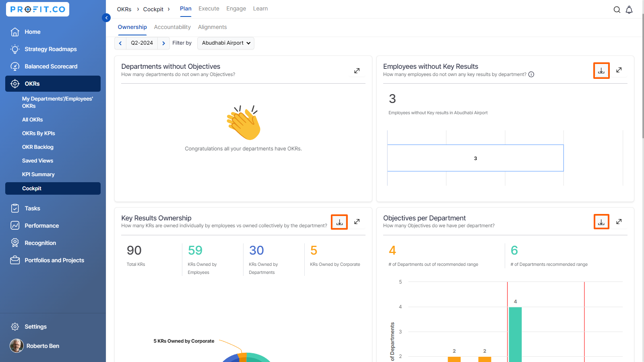Go to the previous quarter before Q2-2024
The image size is (644, 362).
pyautogui.click(x=120, y=43)
